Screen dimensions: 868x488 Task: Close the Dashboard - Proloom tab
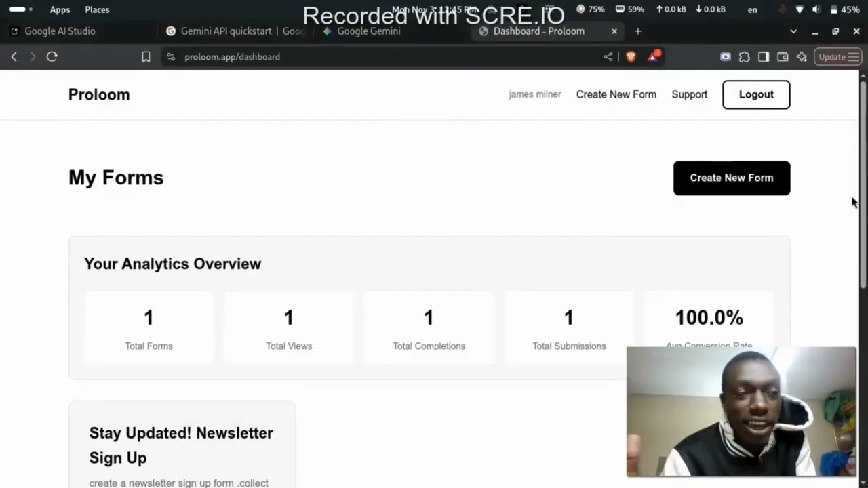coord(614,31)
